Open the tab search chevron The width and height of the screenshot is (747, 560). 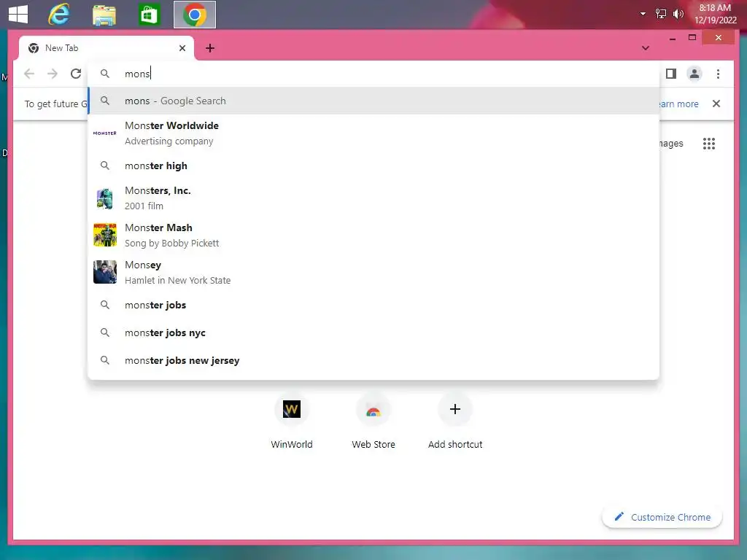click(646, 48)
